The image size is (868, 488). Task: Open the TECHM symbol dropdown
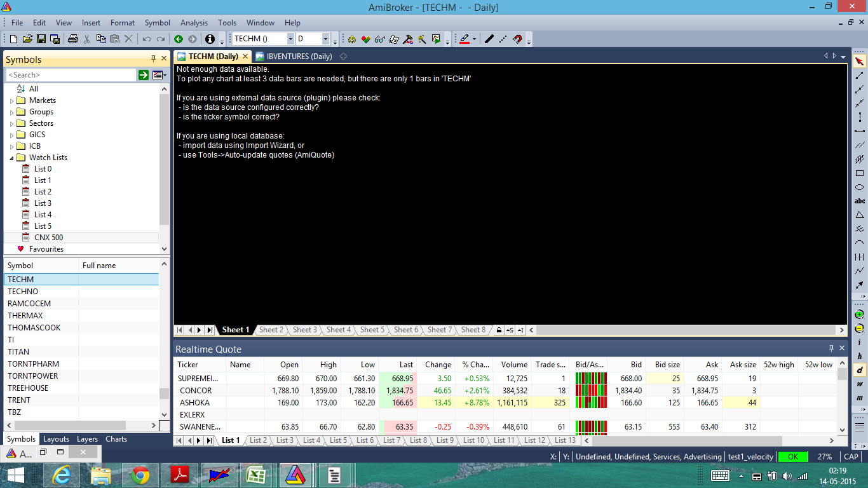pyautogui.click(x=290, y=39)
